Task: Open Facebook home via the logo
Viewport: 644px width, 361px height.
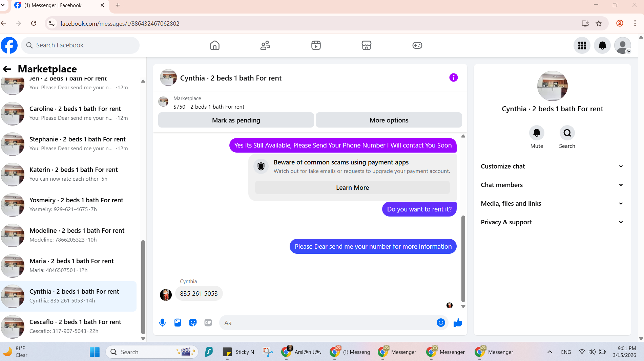Action: [9, 45]
